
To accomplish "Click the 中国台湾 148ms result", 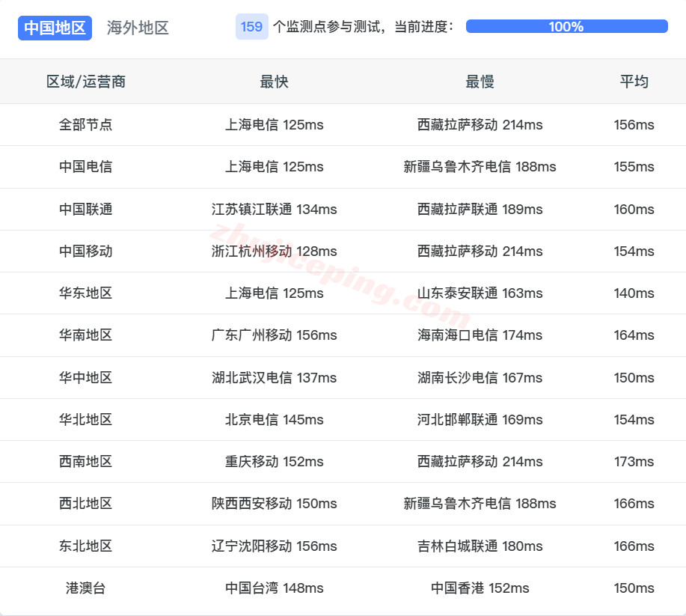I will pyautogui.click(x=274, y=588).
